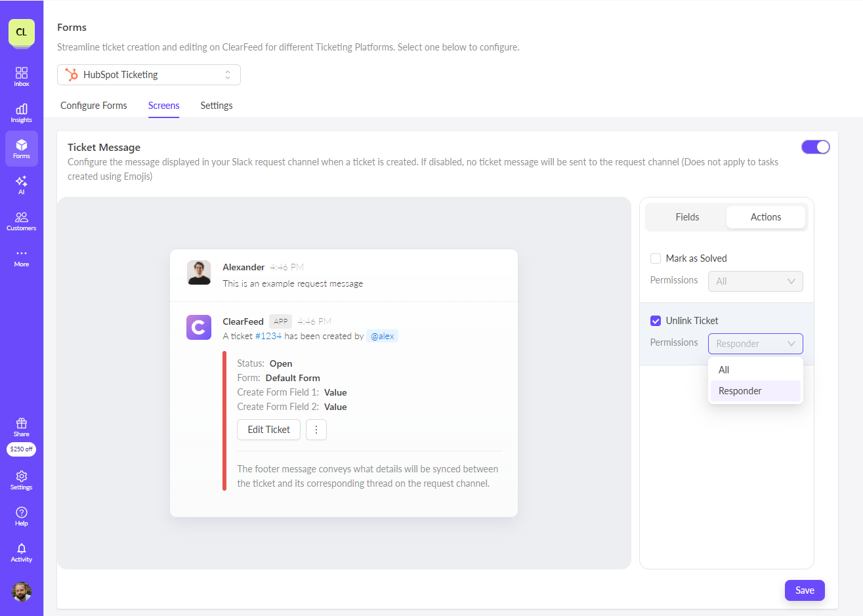Open the Inbox sidebar icon
The height and width of the screenshot is (616, 863).
coord(22,76)
